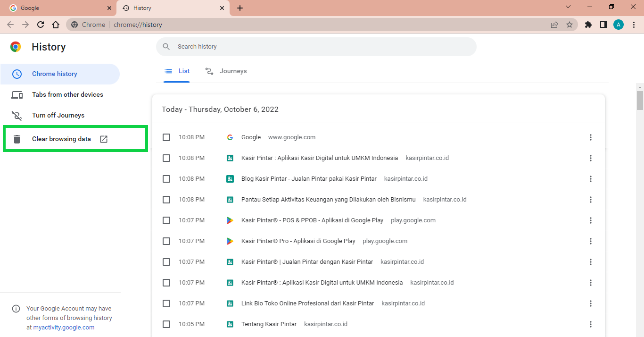644x337 pixels.
Task: Click the info icon near Google Account note
Action: coord(16,309)
